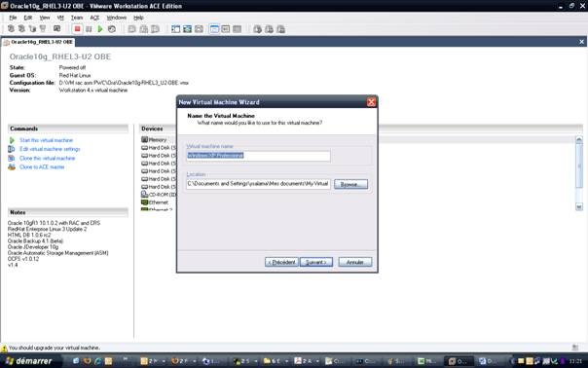Click the Suspend (pause) toolbar icon
This screenshot has height=368, width=588.
pyautogui.click(x=89, y=29)
